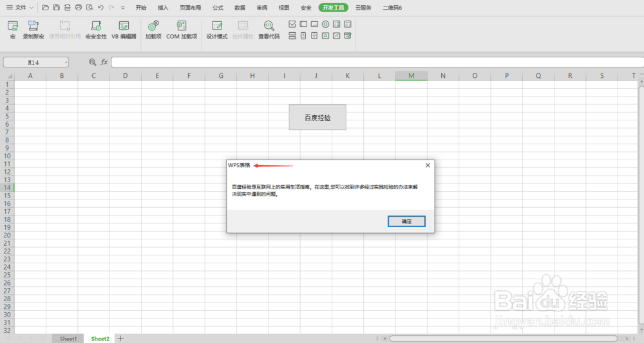Select row 14 header
The height and width of the screenshot is (343, 644).
tap(7, 187)
